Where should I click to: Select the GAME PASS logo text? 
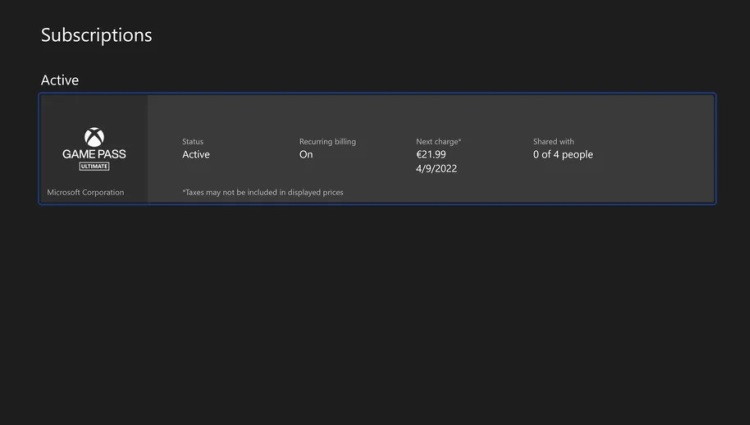94,154
